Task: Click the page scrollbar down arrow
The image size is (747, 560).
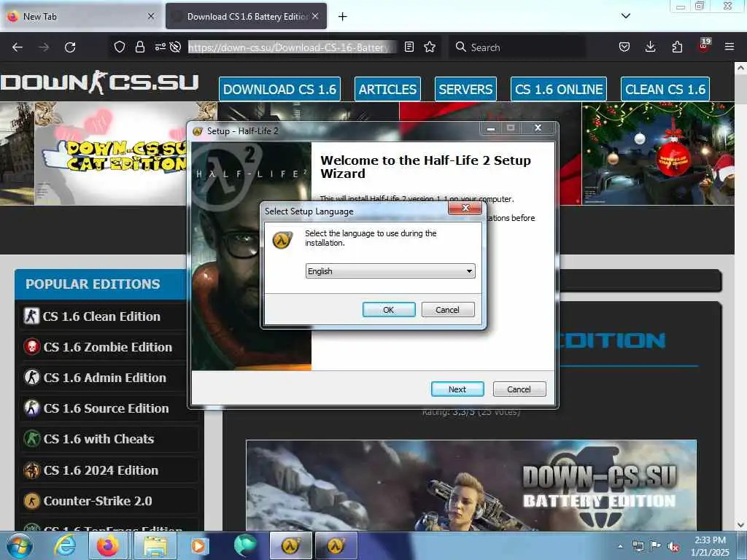Action: tap(740, 525)
